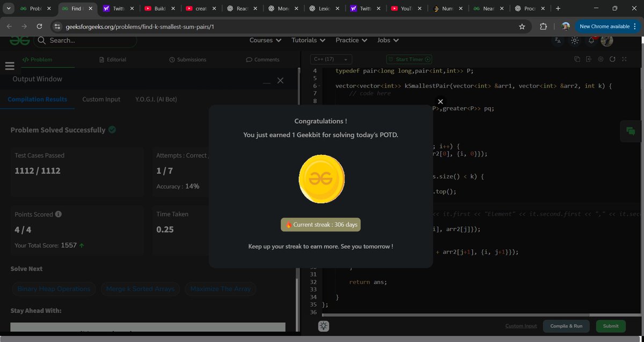Open the editor settings gear icon
Viewport: 644px width, 342px height.
pyautogui.click(x=601, y=59)
